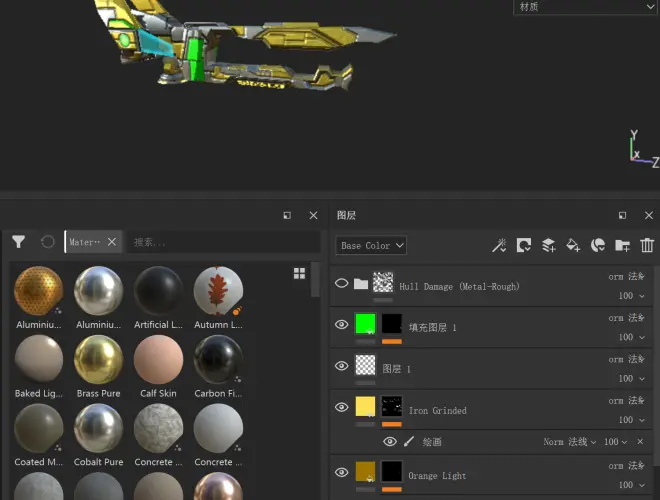Click the yellow swatch of Iron Grinded
Viewport: 660px width, 500px height.
point(365,406)
